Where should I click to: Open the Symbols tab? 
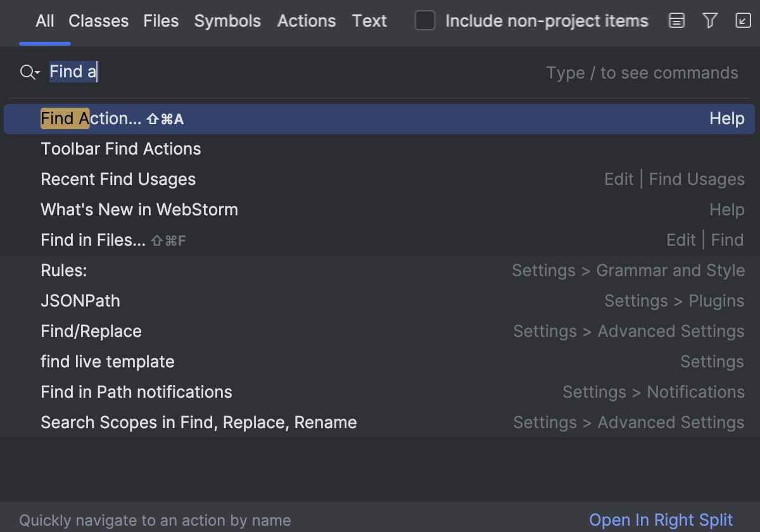coord(227,20)
